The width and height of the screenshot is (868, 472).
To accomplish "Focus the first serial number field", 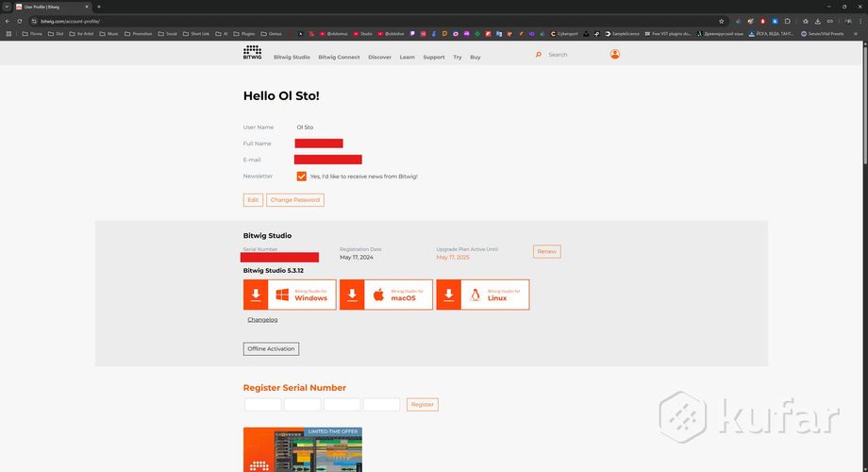I will [x=263, y=404].
